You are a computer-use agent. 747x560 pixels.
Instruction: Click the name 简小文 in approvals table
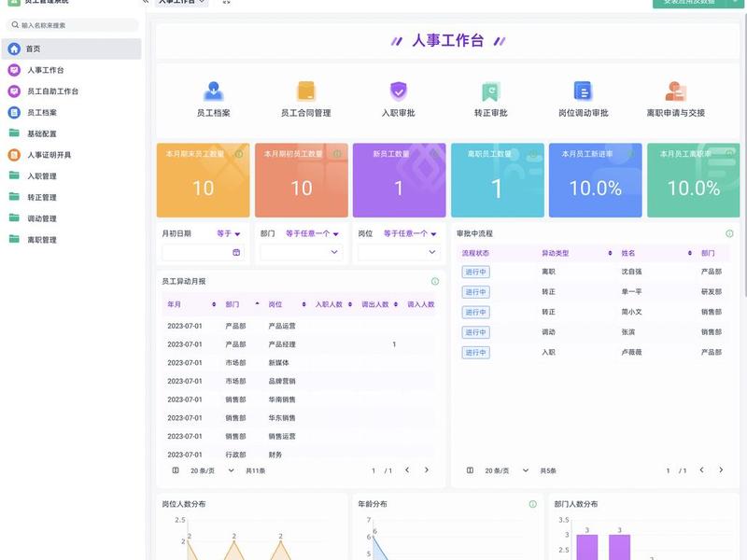(631, 312)
